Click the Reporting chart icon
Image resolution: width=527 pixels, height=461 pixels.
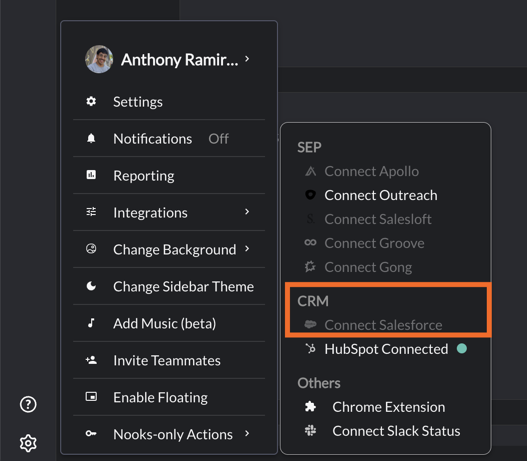pos(91,175)
